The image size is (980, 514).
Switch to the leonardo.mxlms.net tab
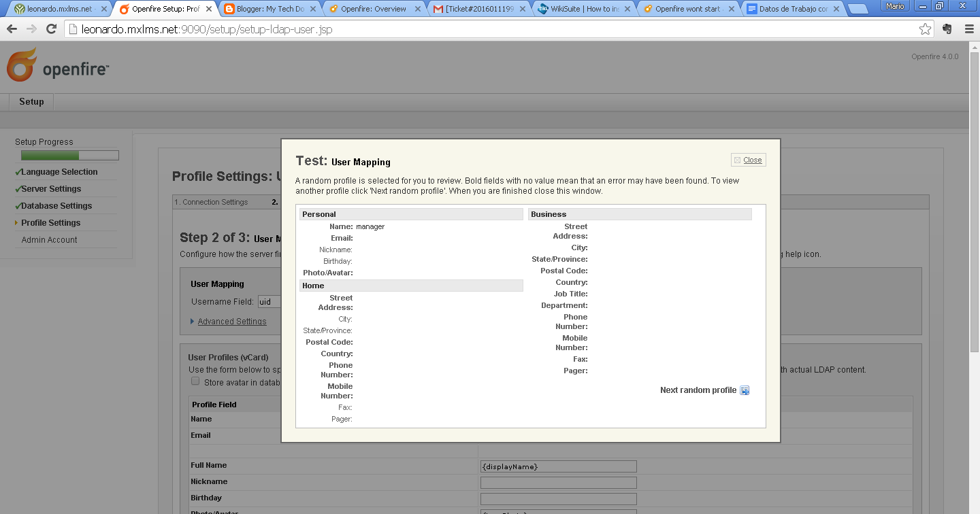pyautogui.click(x=60, y=10)
